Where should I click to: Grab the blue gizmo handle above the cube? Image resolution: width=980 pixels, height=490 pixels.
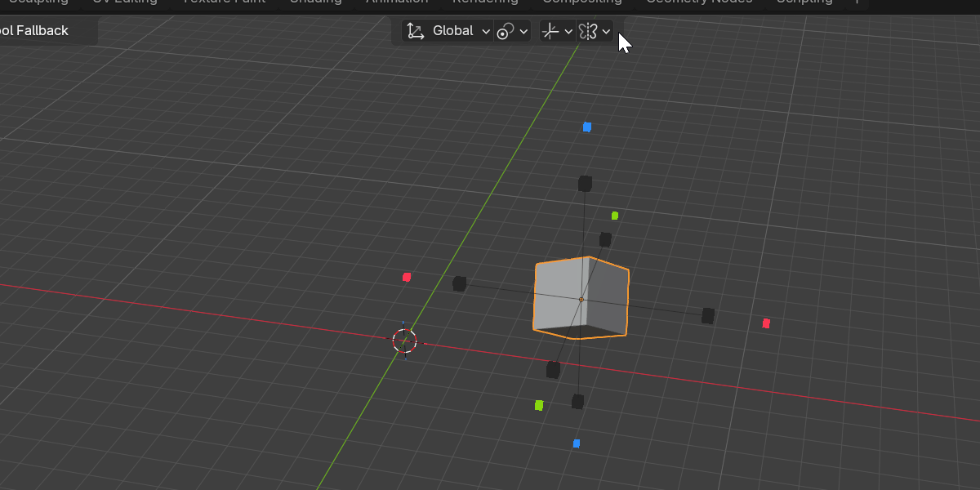coord(587,127)
